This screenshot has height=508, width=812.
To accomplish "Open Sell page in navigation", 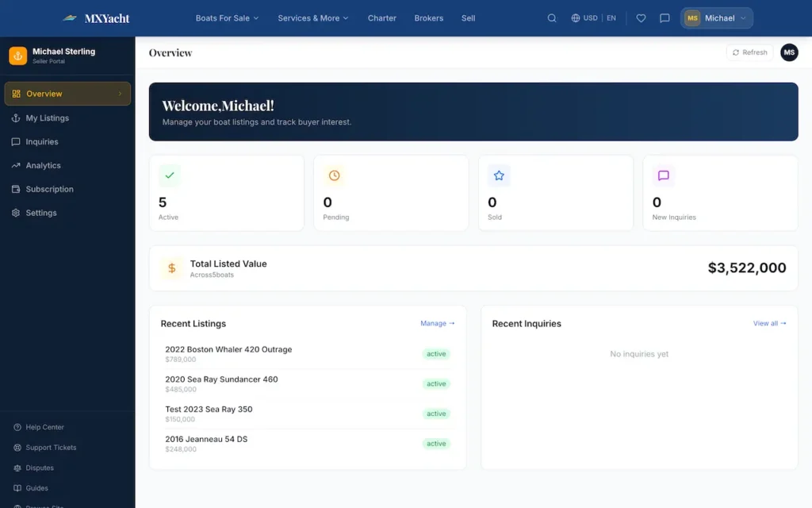I will click(468, 18).
